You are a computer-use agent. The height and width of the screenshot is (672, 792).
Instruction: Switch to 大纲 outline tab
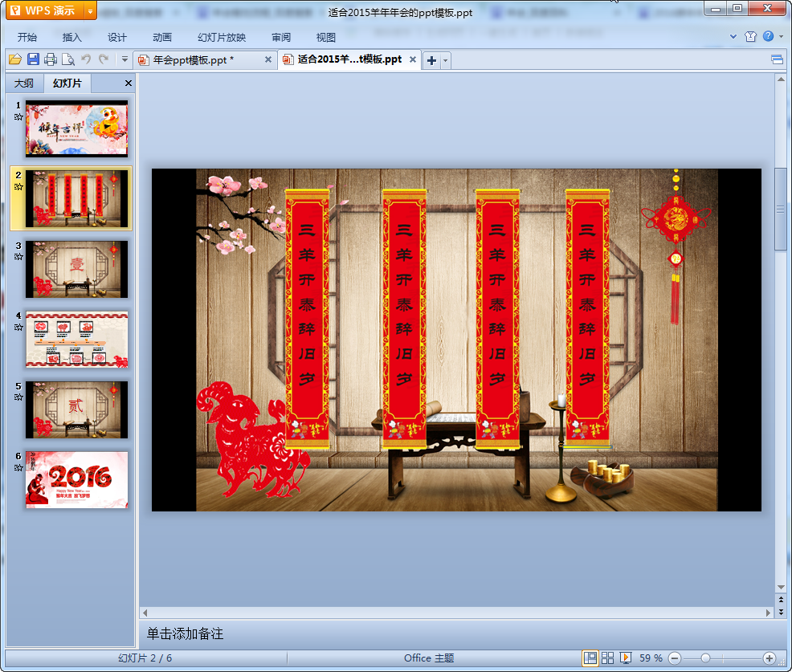tap(24, 83)
